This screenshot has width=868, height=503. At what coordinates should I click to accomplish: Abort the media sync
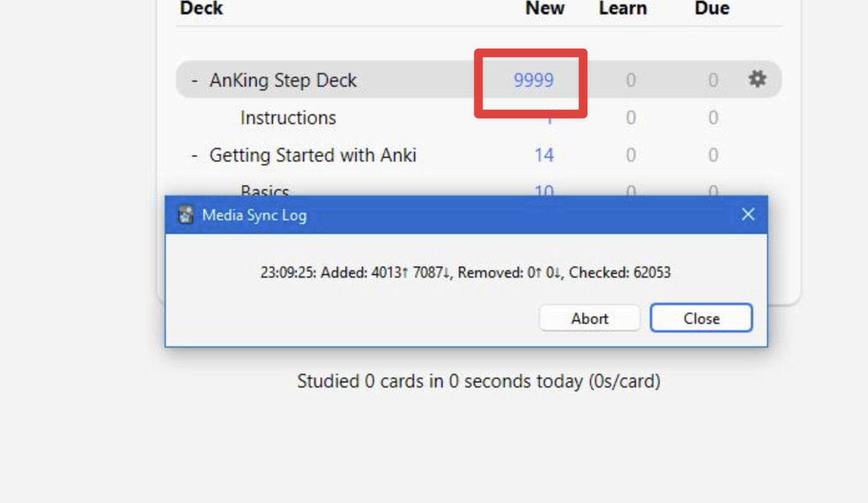tap(589, 318)
